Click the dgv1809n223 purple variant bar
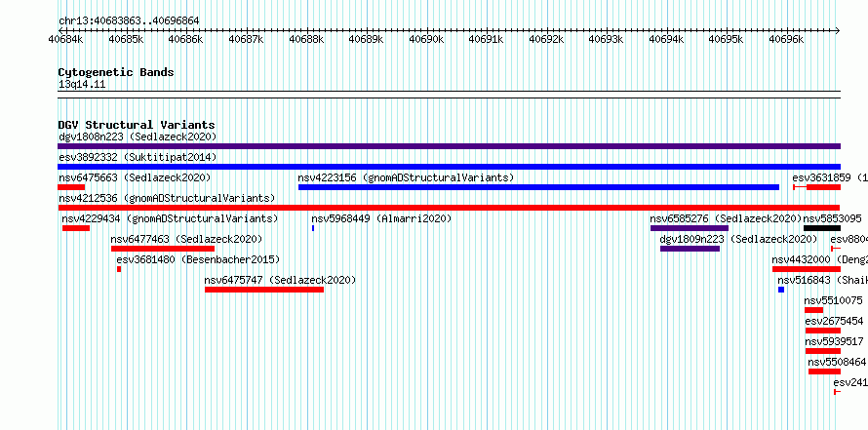 [x=690, y=249]
